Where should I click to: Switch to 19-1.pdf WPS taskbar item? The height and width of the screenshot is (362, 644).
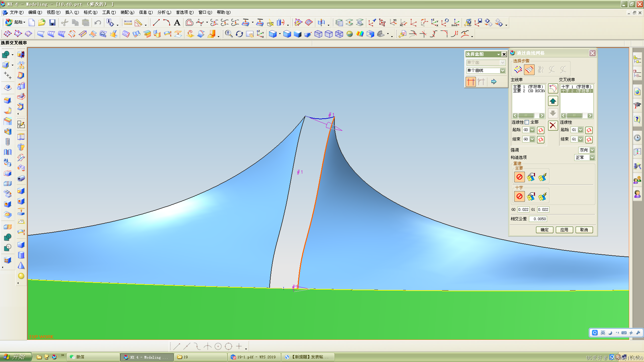coord(254,357)
